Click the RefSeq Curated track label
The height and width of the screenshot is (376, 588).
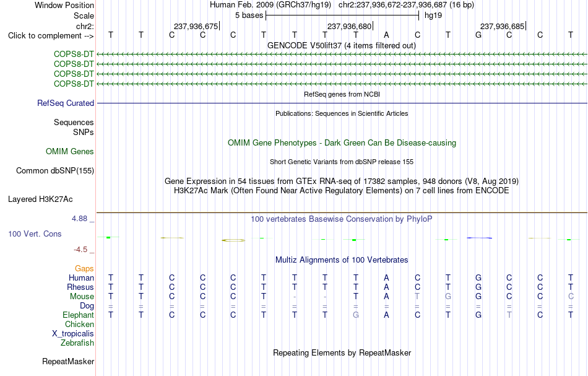(66, 103)
